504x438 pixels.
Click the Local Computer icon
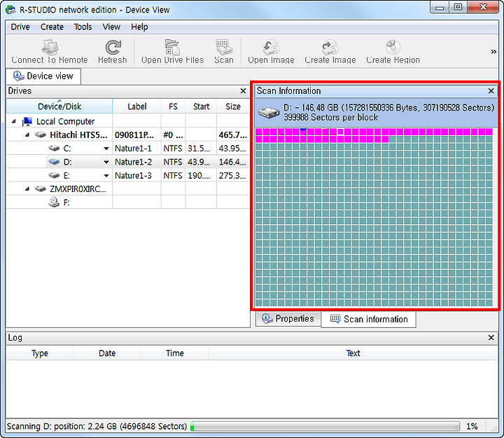pos(27,121)
